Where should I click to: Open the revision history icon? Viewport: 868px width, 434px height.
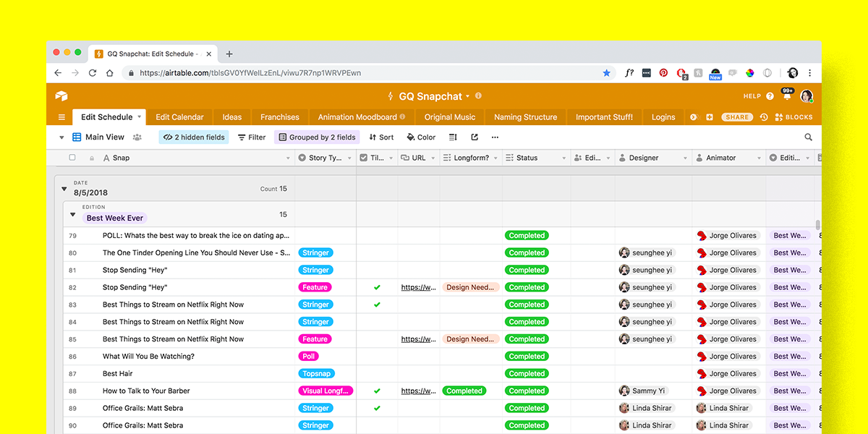pos(764,117)
